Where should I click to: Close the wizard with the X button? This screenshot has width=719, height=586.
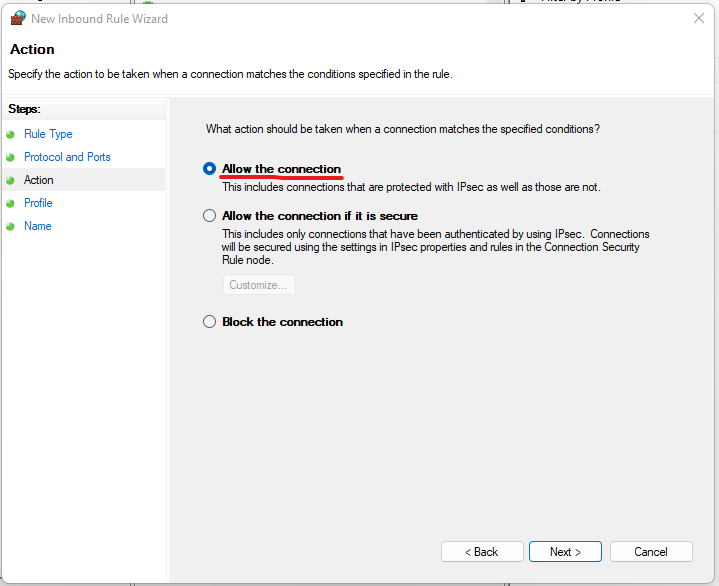(x=699, y=18)
